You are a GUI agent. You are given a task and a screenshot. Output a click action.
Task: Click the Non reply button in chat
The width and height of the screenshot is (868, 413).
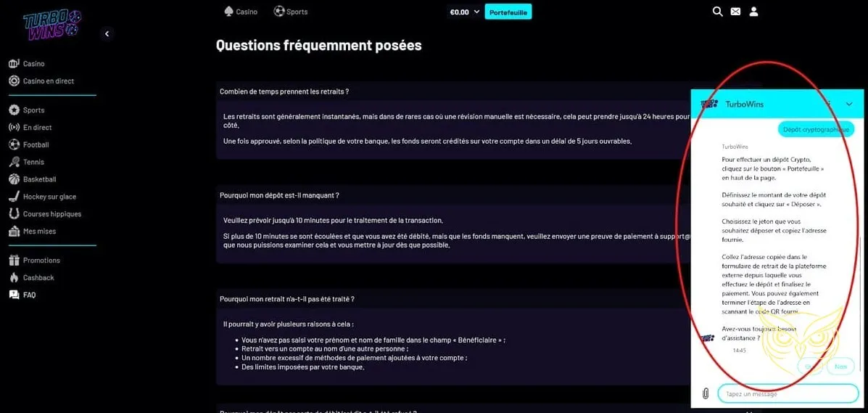pos(840,367)
